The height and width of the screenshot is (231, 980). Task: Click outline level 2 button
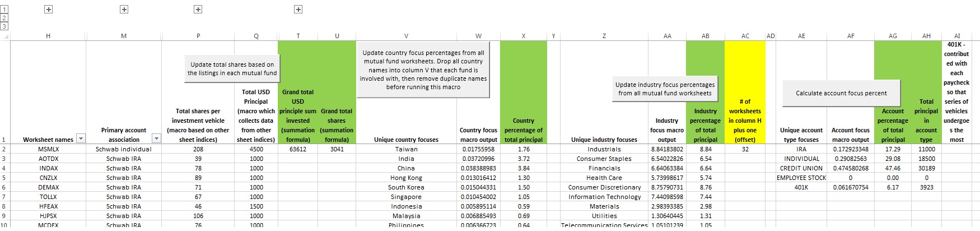coord(4,18)
